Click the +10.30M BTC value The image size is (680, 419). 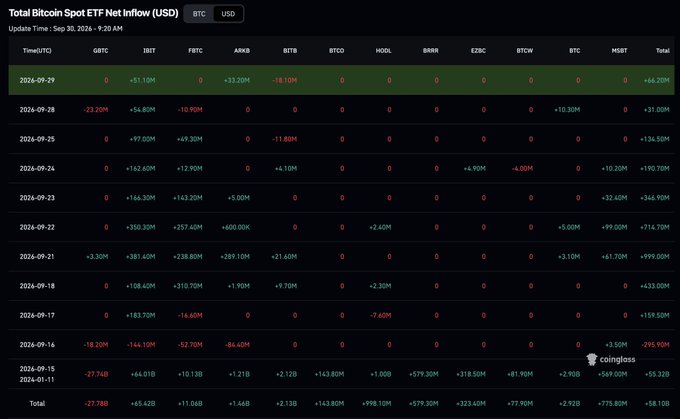pyautogui.click(x=567, y=110)
